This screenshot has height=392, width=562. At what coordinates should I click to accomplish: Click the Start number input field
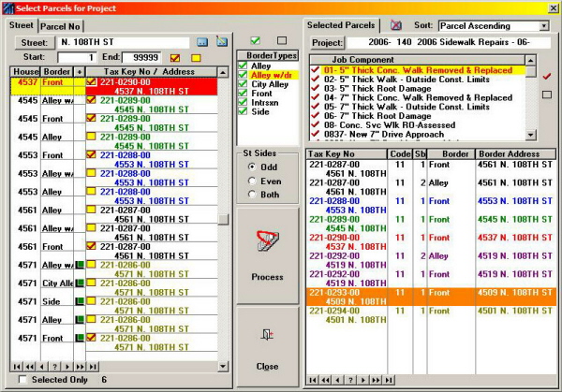(x=77, y=57)
